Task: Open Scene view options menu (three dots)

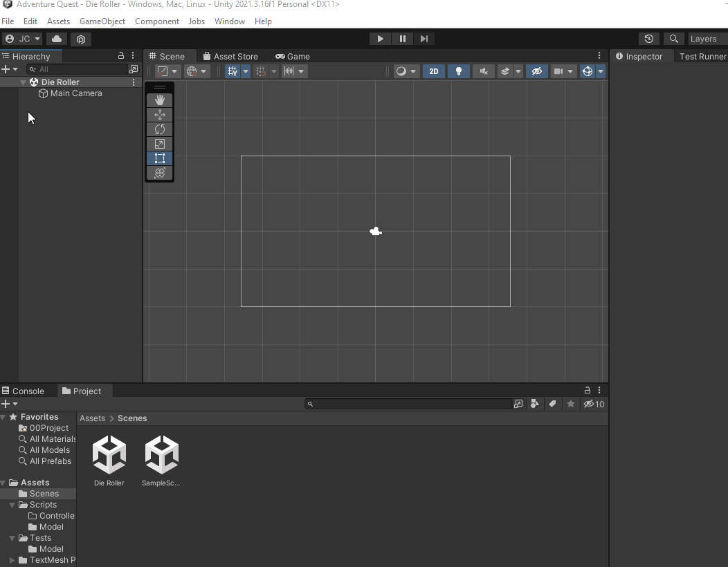Action: tap(599, 56)
